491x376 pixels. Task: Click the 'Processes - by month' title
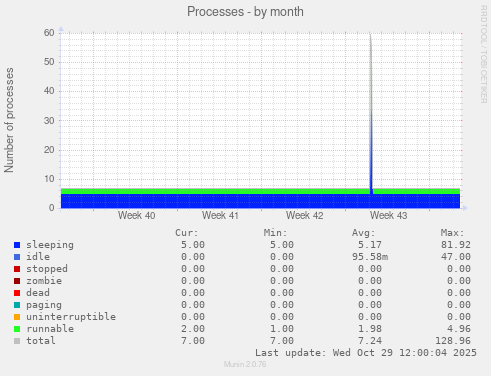pyautogui.click(x=245, y=12)
